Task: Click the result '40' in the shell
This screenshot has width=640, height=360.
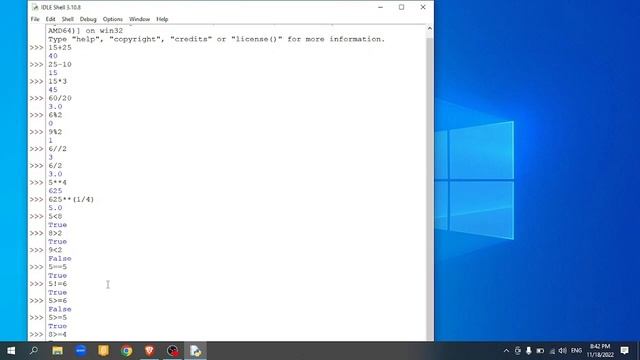Action: 53,56
